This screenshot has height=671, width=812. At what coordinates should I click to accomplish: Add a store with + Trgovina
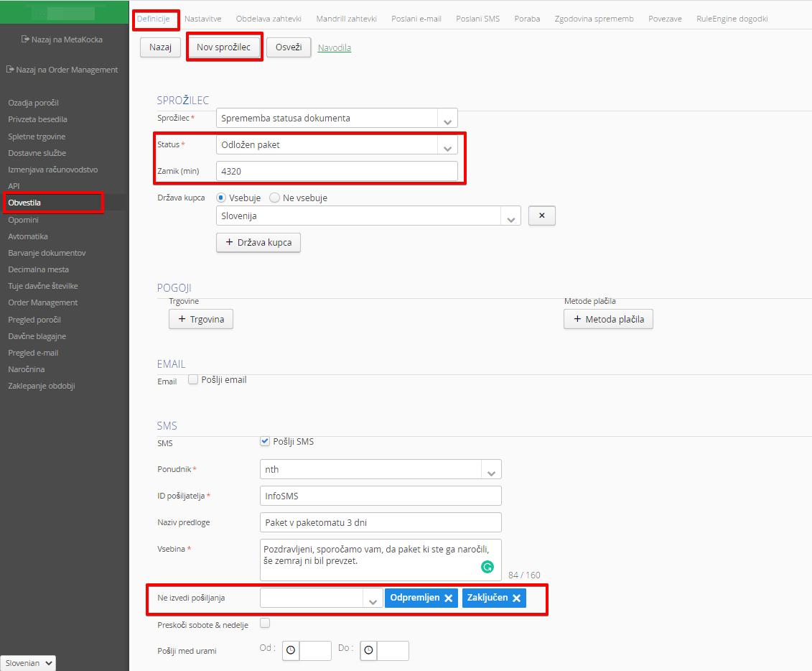coord(201,319)
